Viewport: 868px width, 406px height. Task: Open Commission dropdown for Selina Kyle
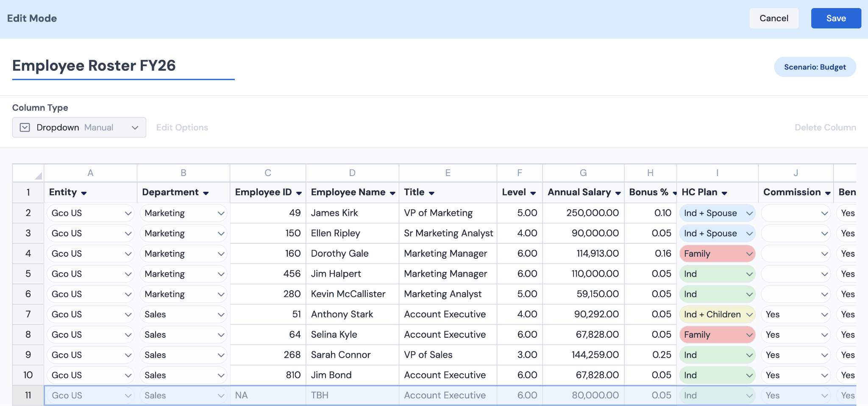point(796,335)
